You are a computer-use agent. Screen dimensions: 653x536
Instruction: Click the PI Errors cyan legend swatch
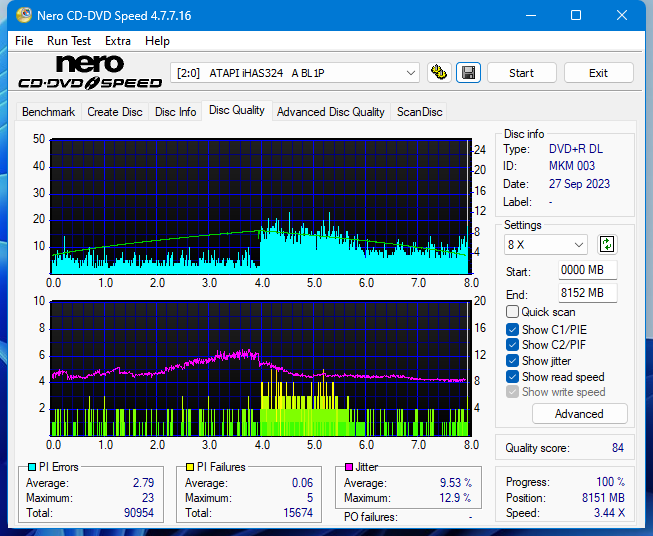coord(32,467)
